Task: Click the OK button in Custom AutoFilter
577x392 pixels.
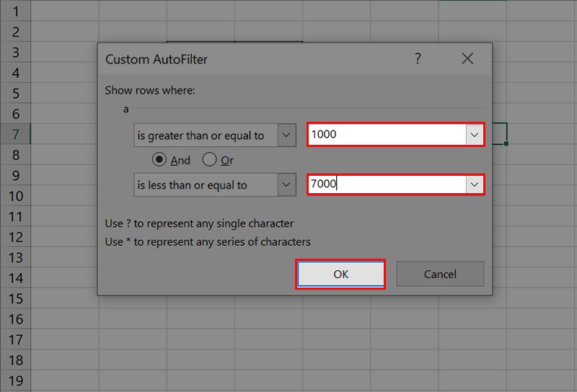Action: 340,274
